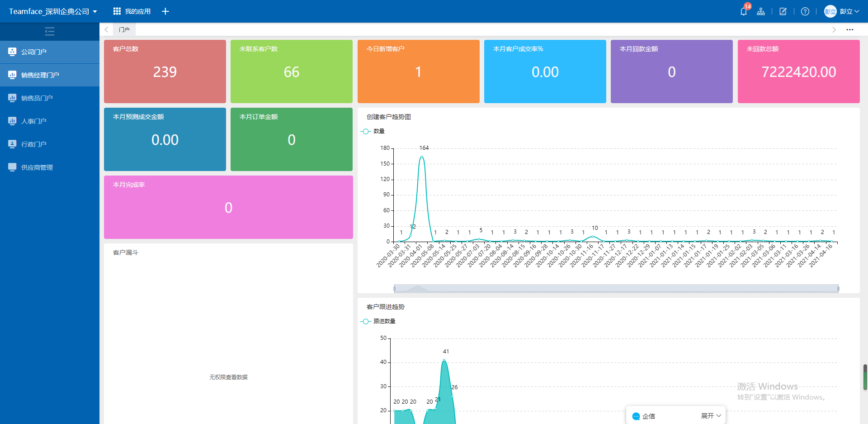Click the 行政门户 sidebar icon
The height and width of the screenshot is (424, 868).
click(x=12, y=144)
